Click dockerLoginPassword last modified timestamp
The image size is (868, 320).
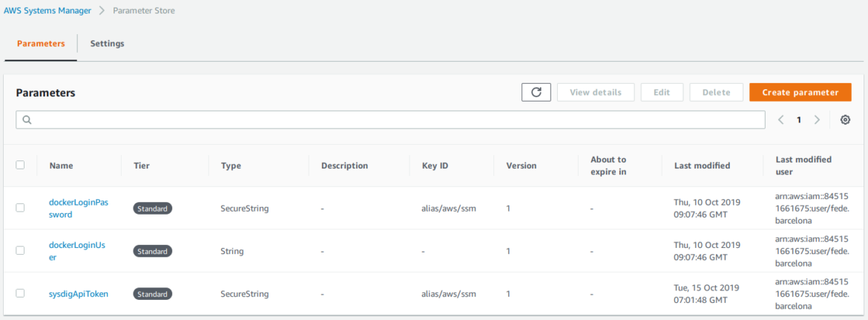[708, 208]
